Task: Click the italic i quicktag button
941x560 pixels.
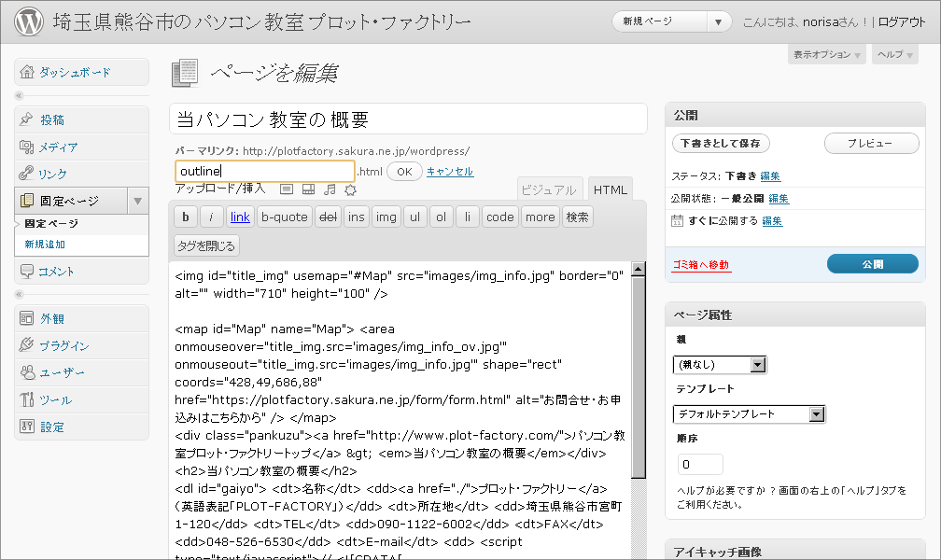Action: tap(211, 217)
